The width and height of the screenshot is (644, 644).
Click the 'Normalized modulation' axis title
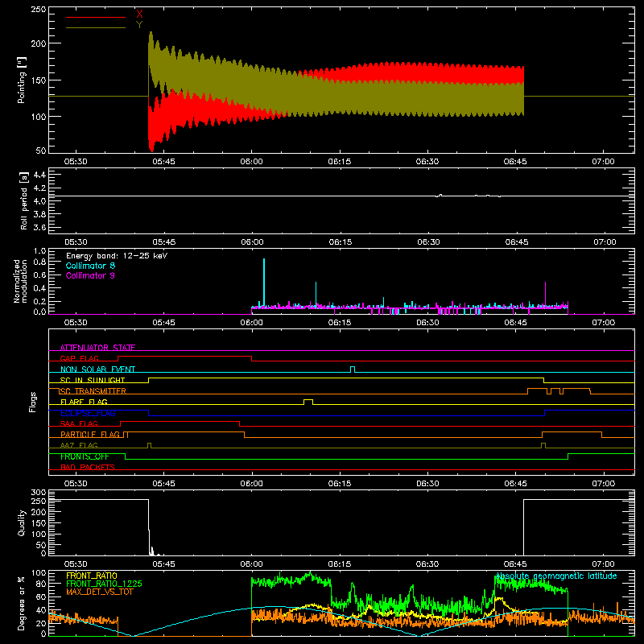point(20,281)
